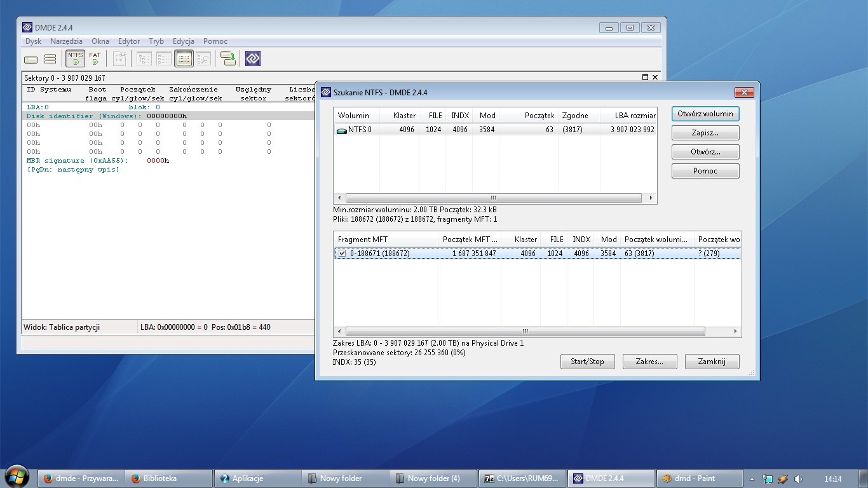The width and height of the screenshot is (868, 488).
Task: Open Firefox Biblioteka taskbar window
Action: click(x=168, y=478)
